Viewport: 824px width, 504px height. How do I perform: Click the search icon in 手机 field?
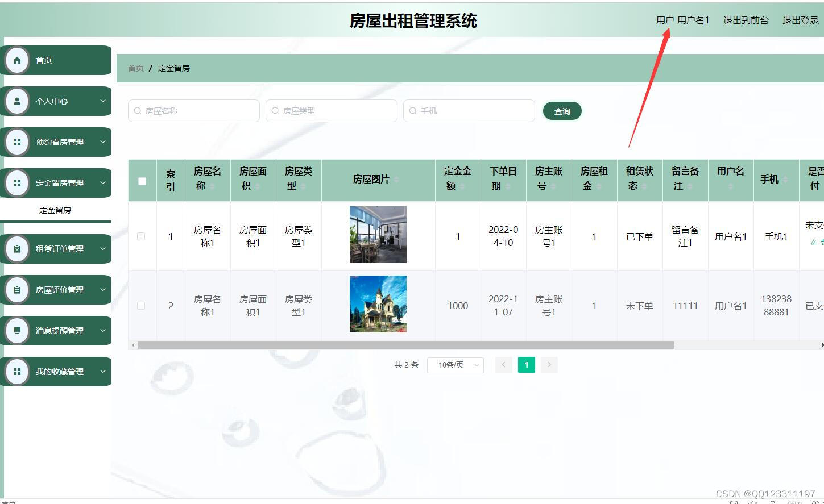[413, 111]
